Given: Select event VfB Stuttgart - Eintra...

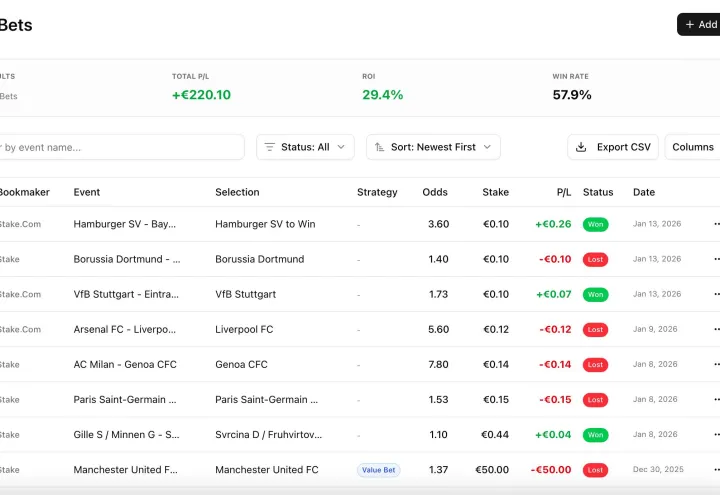Looking at the screenshot, I should tap(126, 294).
